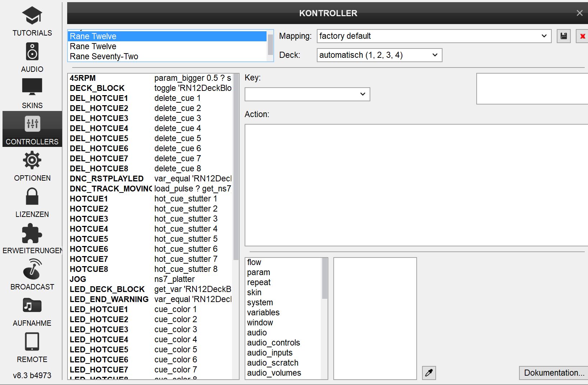Open the Audio settings section
The height and width of the screenshot is (385, 588).
point(32,57)
